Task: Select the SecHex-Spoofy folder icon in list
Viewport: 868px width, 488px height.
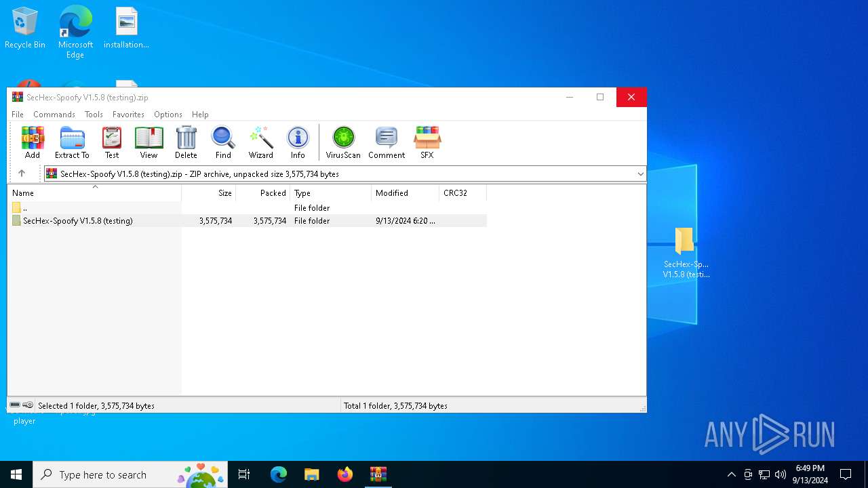Action: pos(16,221)
